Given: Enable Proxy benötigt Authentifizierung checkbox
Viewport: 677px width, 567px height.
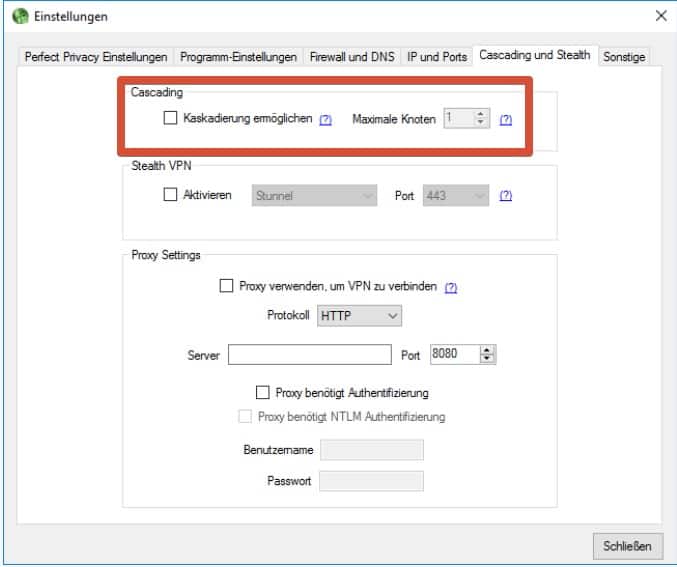Looking at the screenshot, I should 263,393.
